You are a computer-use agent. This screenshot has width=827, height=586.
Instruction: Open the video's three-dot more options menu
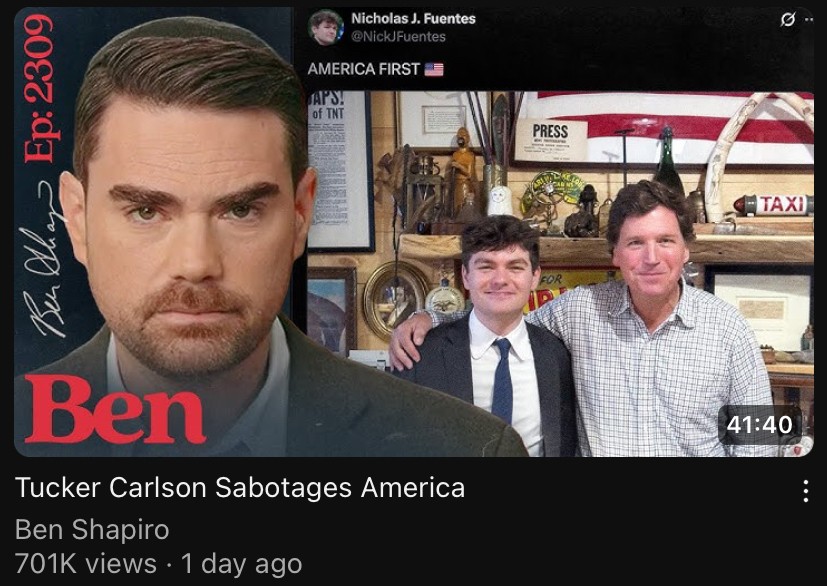(x=805, y=491)
